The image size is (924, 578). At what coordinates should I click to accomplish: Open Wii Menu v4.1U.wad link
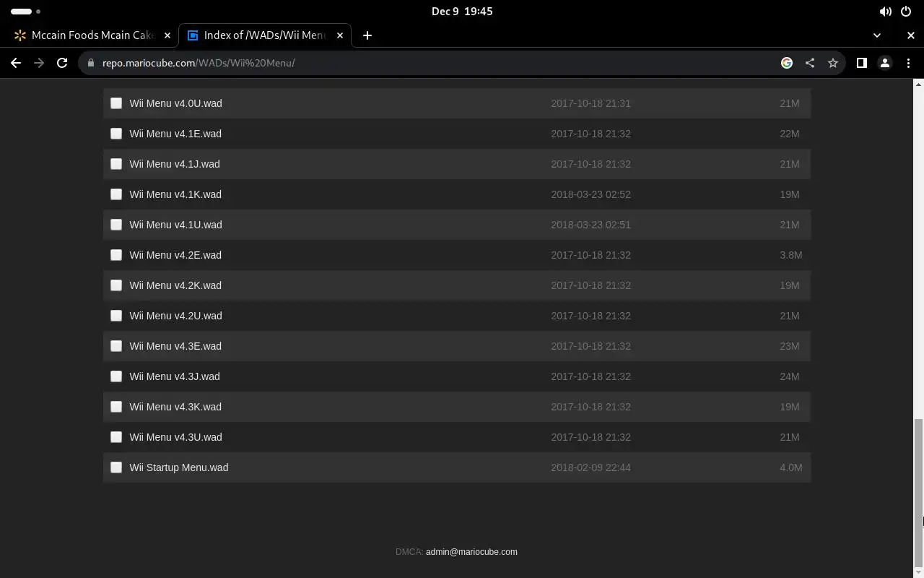tap(175, 225)
